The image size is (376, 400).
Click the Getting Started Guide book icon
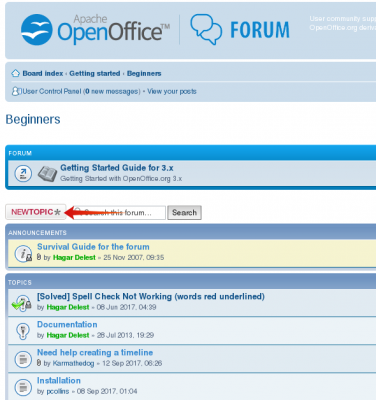(x=47, y=173)
